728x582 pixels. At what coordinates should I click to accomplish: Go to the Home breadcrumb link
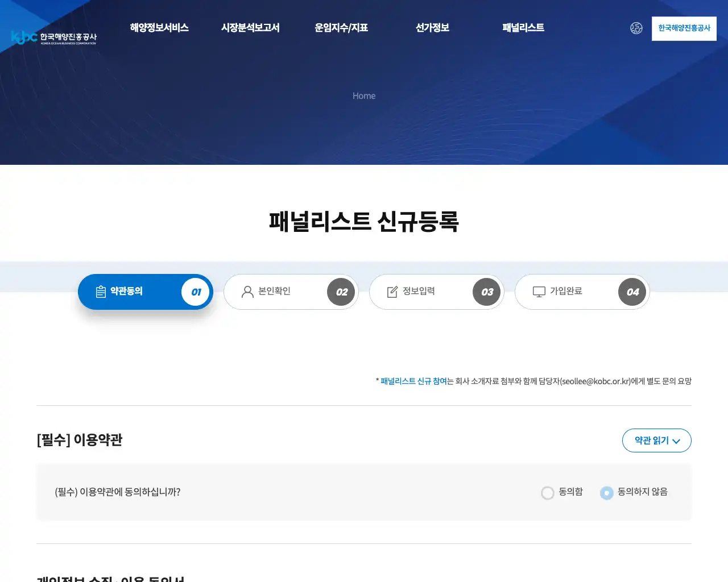[364, 96]
